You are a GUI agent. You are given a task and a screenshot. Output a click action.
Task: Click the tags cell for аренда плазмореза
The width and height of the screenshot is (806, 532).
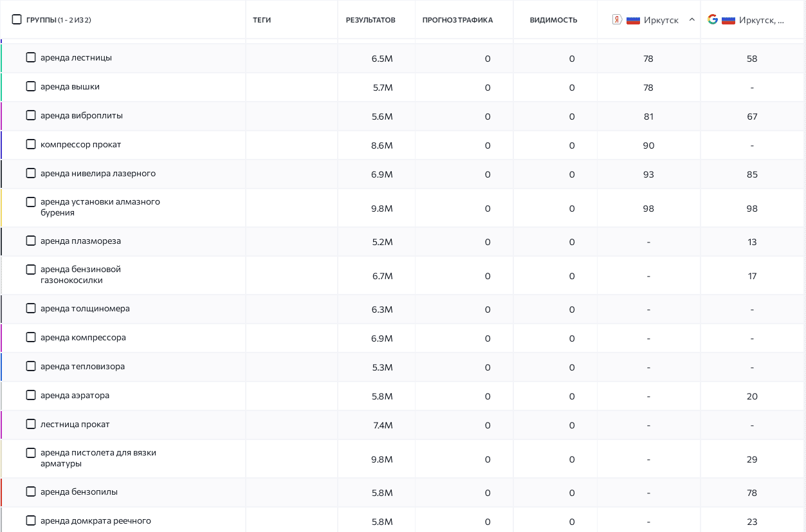pos(291,242)
